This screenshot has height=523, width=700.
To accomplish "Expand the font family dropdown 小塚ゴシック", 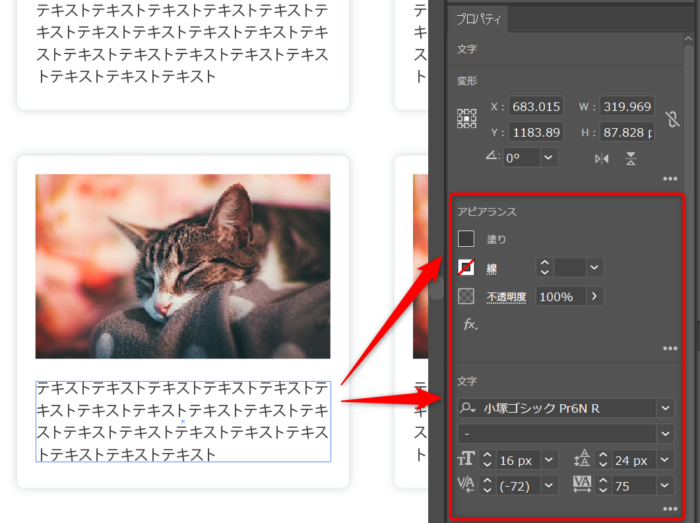I will 666,407.
